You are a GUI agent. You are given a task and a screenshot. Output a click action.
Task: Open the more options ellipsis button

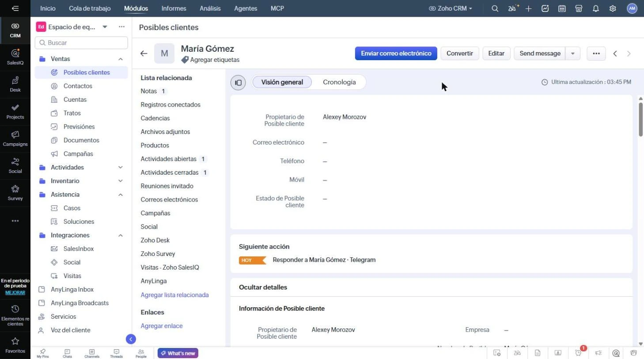[x=596, y=53]
